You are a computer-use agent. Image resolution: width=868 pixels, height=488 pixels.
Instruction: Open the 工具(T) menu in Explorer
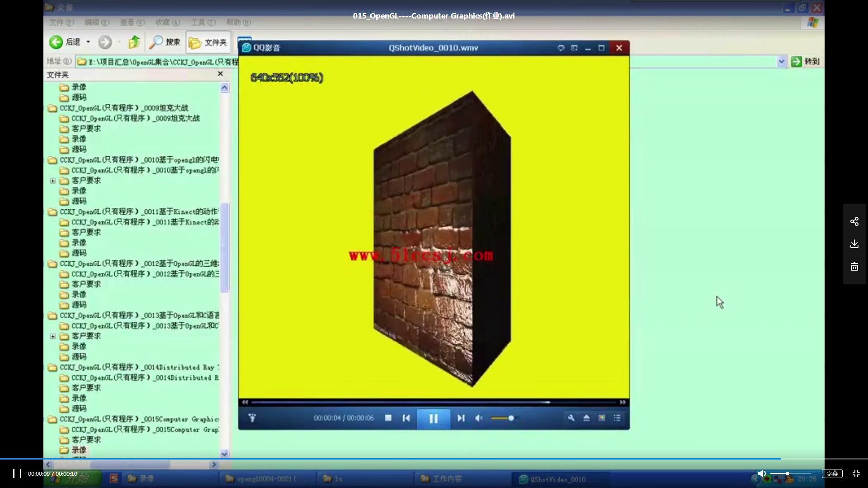(x=203, y=22)
